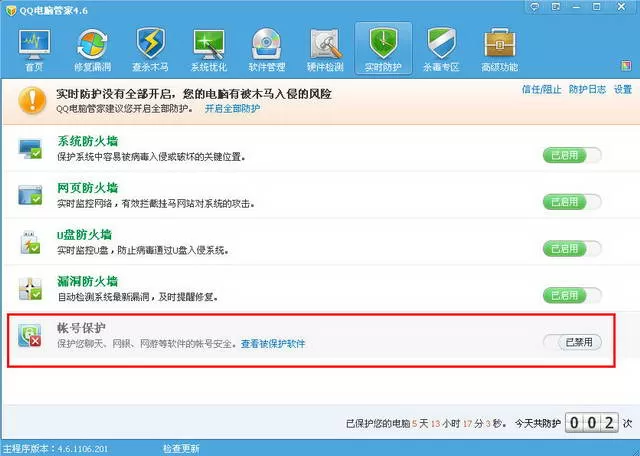The width and height of the screenshot is (640, 456).
Task: Click 检查更新 in status bar
Action: click(x=181, y=449)
